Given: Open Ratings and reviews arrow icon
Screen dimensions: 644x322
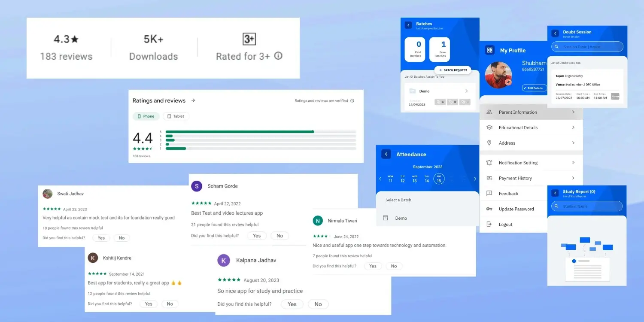Looking at the screenshot, I should [x=193, y=100].
